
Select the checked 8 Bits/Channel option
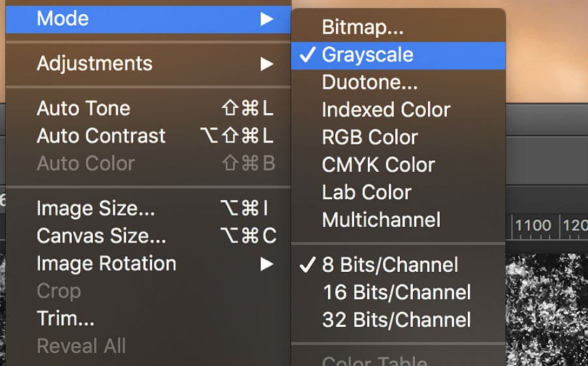390,265
